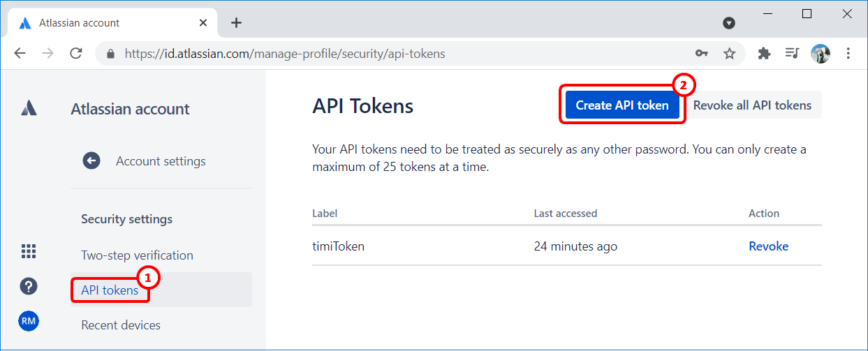The height and width of the screenshot is (351, 868).
Task: Click the timiToken label
Action: coord(339,246)
